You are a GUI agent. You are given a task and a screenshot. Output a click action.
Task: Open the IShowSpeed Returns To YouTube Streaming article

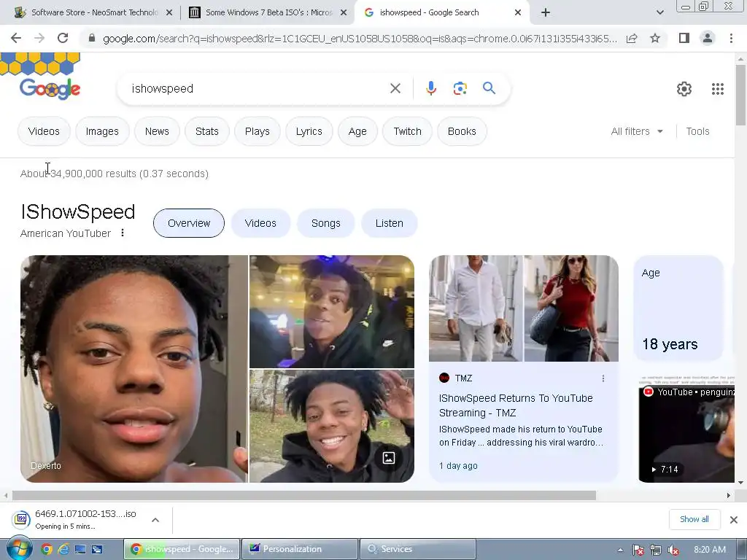click(516, 405)
